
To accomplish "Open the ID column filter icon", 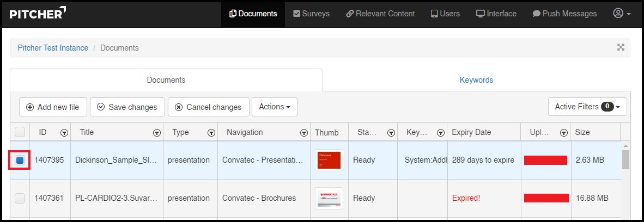I will 64,132.
